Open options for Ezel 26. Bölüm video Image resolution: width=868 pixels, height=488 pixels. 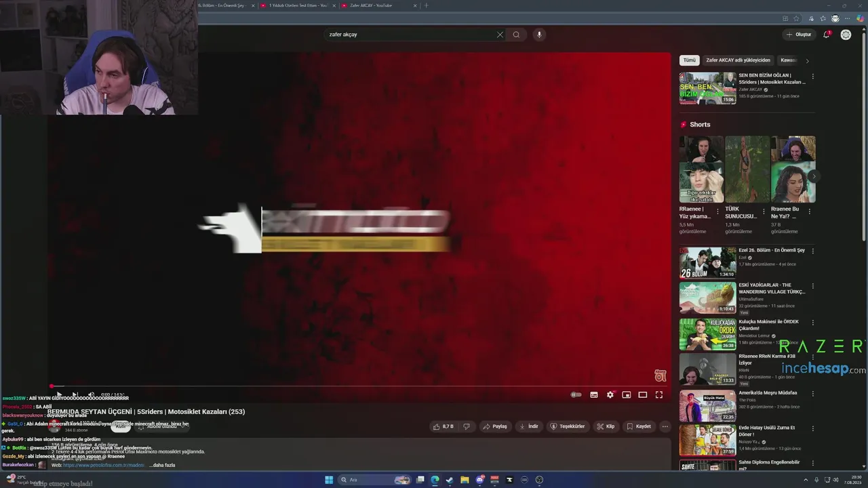[x=812, y=251]
